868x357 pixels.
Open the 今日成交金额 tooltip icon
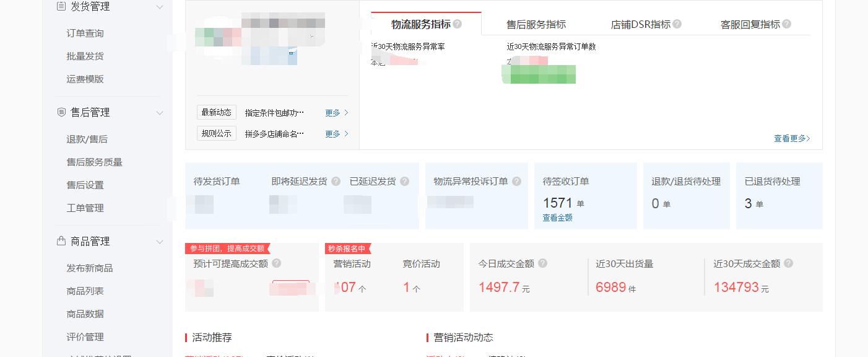pyautogui.click(x=543, y=263)
